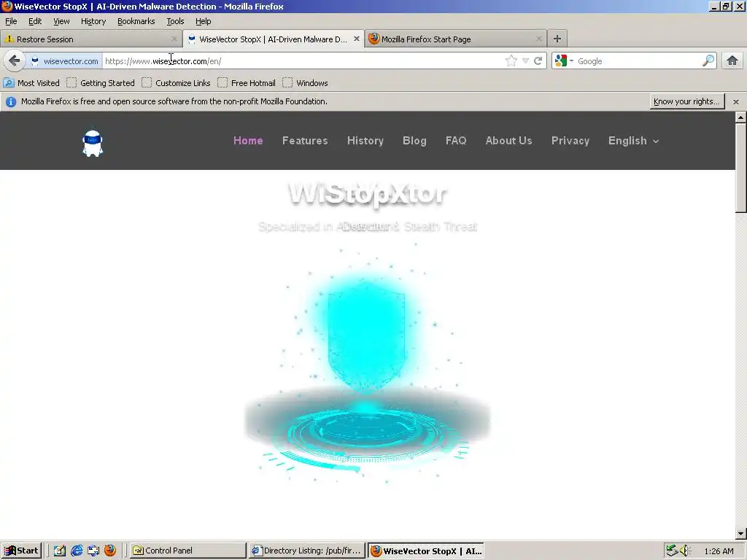Open History page in site navigation
Screen dimensions: 747x560
coord(365,141)
